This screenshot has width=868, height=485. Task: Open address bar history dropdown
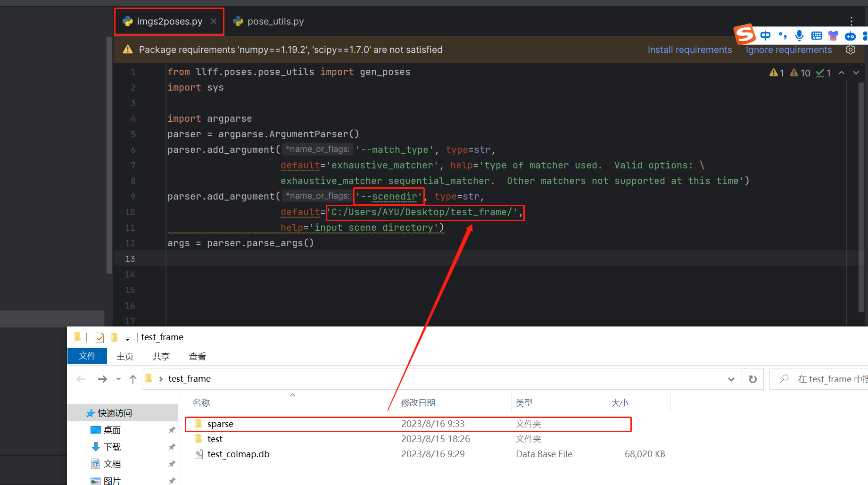[x=731, y=379]
